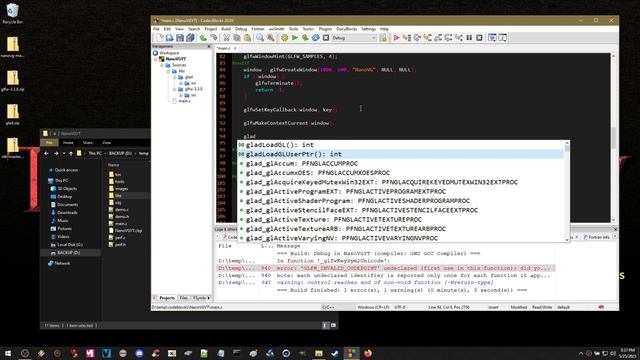Select Workspace root in Management panel
The height and width of the screenshot is (360, 640).
click(x=169, y=53)
